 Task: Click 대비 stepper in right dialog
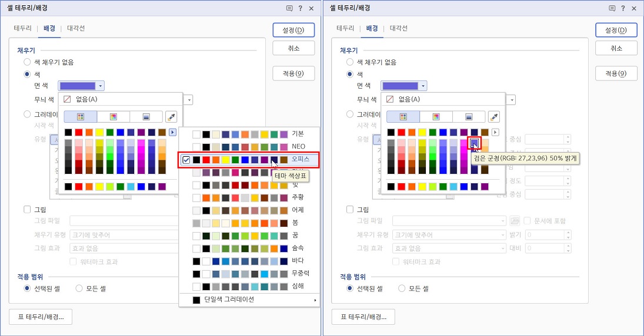[x=569, y=248]
